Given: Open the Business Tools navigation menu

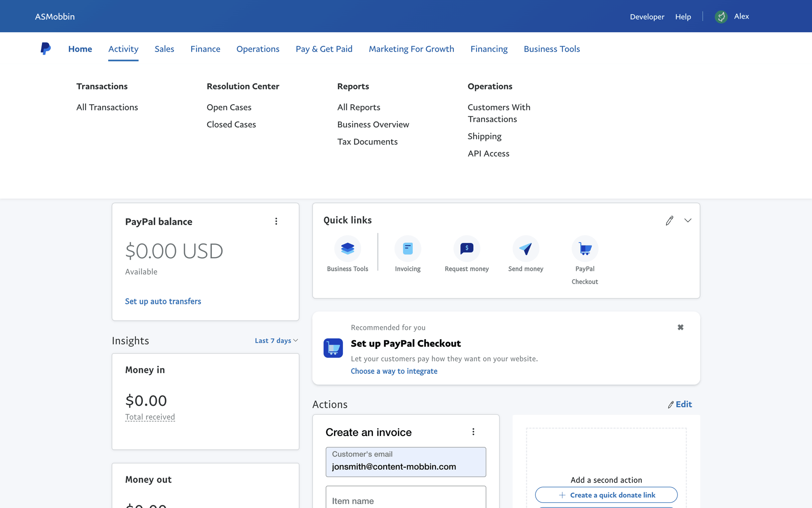Looking at the screenshot, I should click(551, 49).
